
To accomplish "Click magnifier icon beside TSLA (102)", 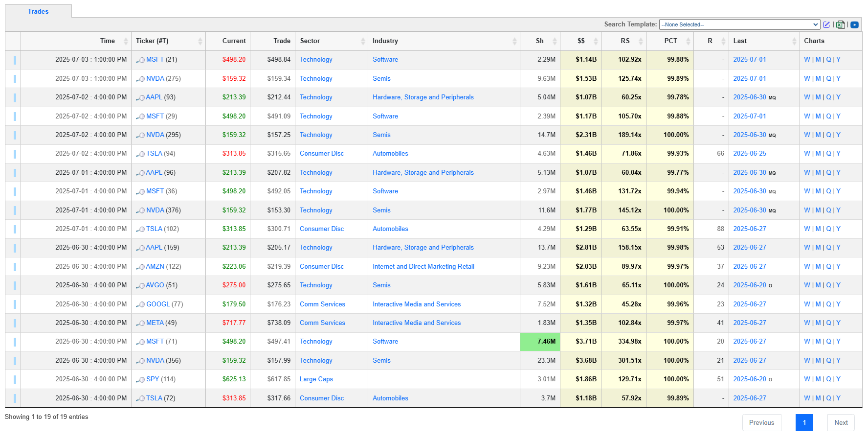I will (140, 229).
